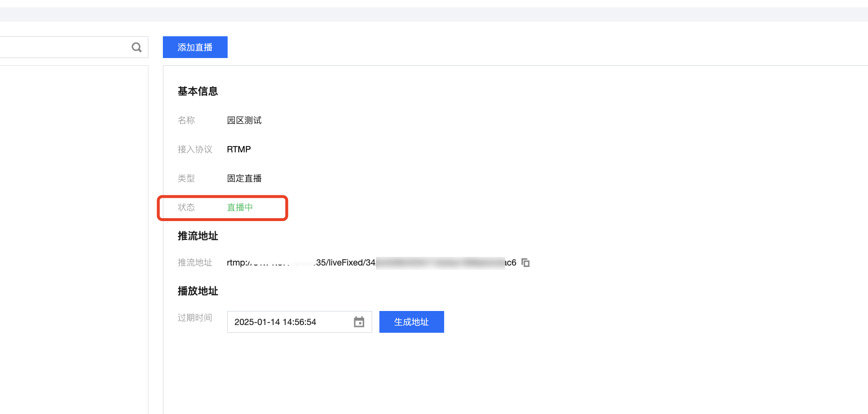Click the 基本信息 section heading

click(198, 91)
